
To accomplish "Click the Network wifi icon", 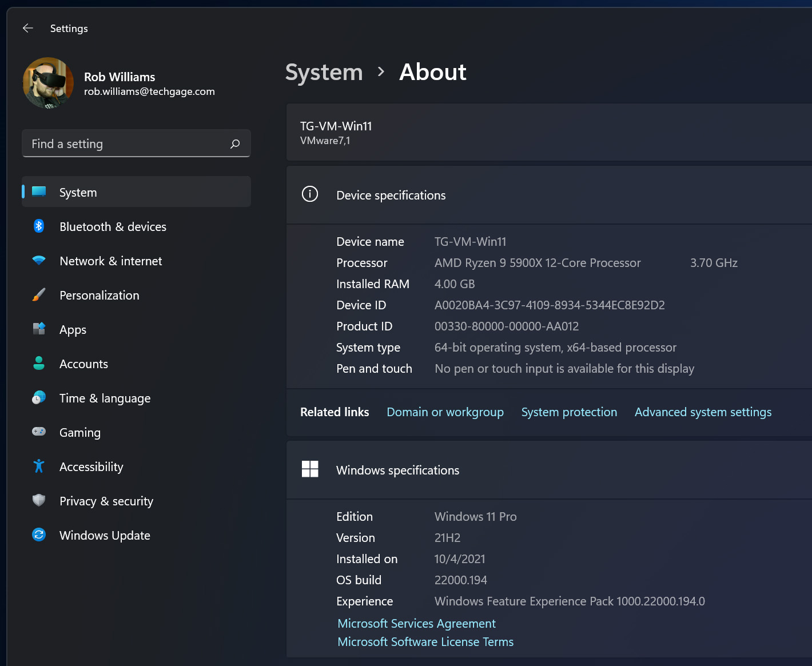I will click(x=39, y=261).
